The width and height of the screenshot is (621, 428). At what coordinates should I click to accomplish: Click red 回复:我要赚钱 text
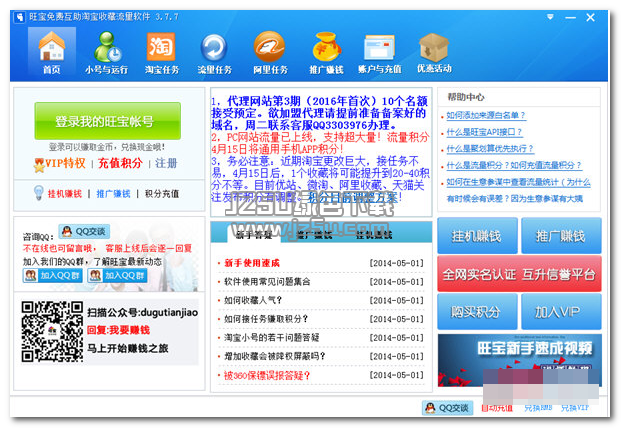[118, 330]
